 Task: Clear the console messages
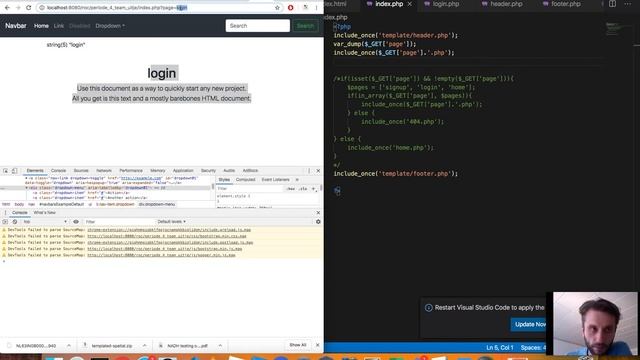point(15,222)
